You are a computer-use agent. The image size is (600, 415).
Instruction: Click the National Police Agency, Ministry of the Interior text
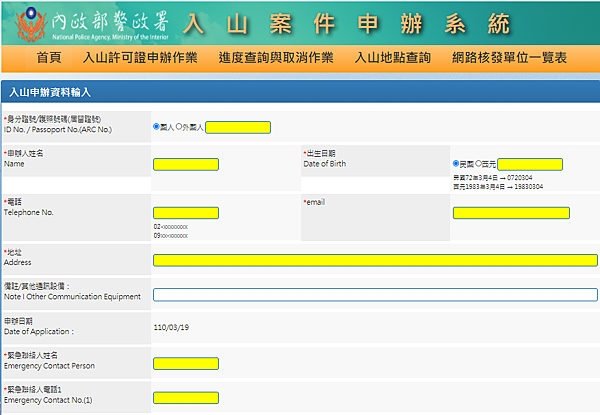110,37
